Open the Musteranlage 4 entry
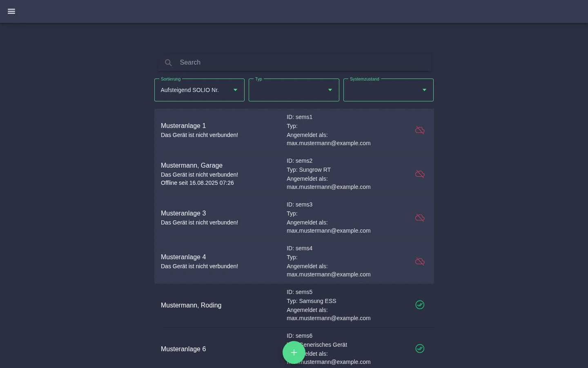 click(x=294, y=261)
